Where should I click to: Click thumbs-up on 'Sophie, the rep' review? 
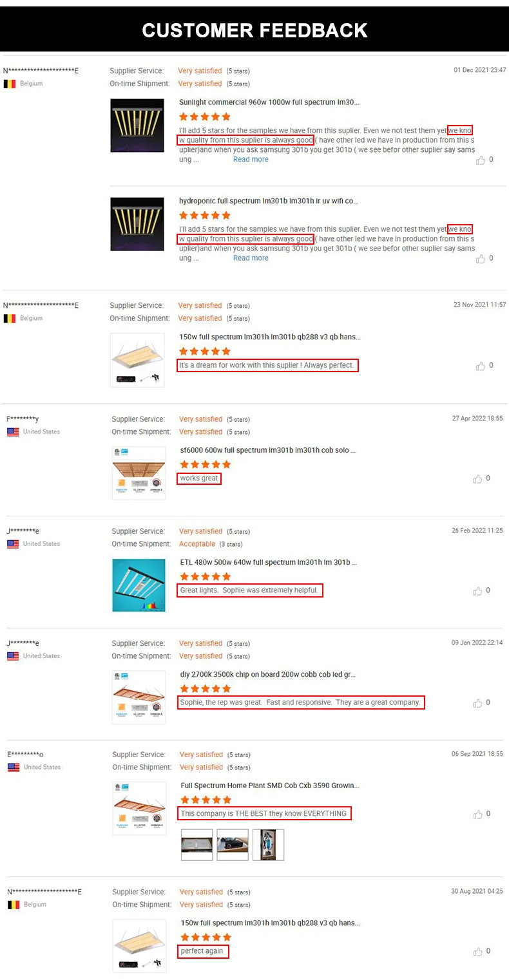tap(477, 703)
